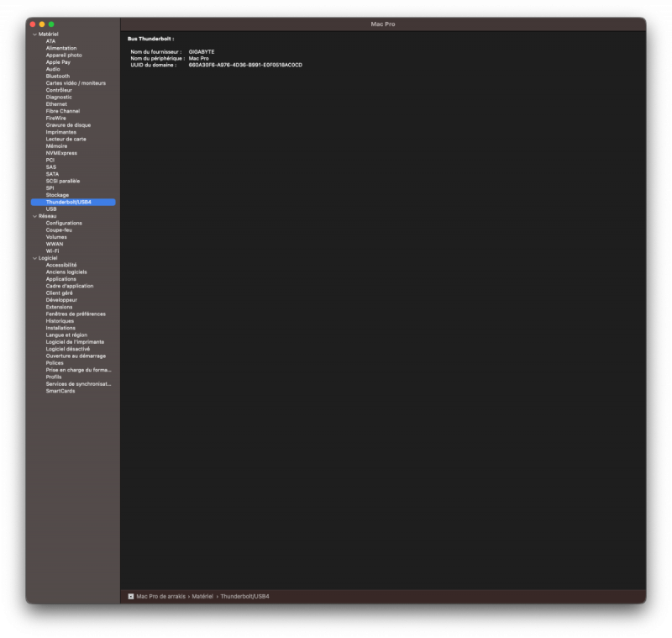Show the Applications list

[x=60, y=279]
